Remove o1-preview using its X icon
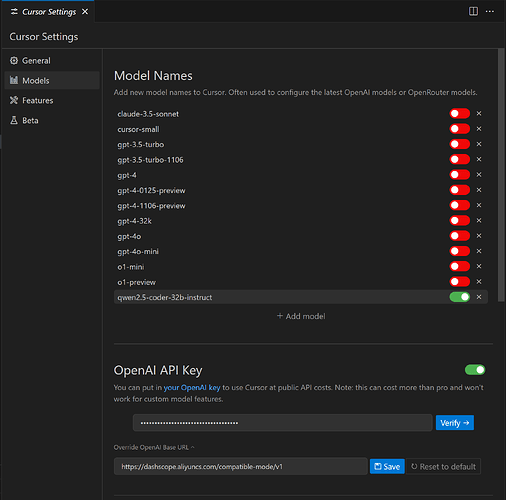This screenshot has width=506, height=500. click(x=479, y=282)
